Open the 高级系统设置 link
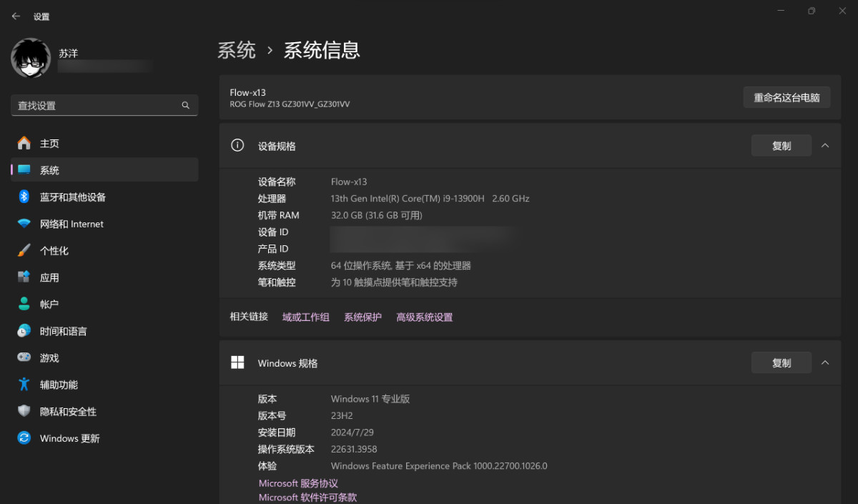 point(425,317)
